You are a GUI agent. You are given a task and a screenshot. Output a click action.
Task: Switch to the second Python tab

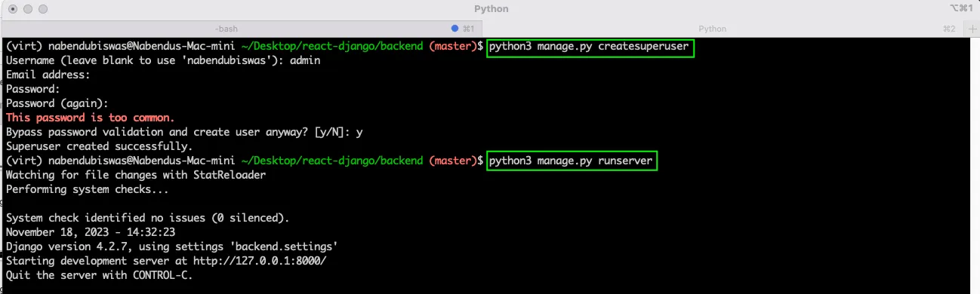pyautogui.click(x=712, y=29)
